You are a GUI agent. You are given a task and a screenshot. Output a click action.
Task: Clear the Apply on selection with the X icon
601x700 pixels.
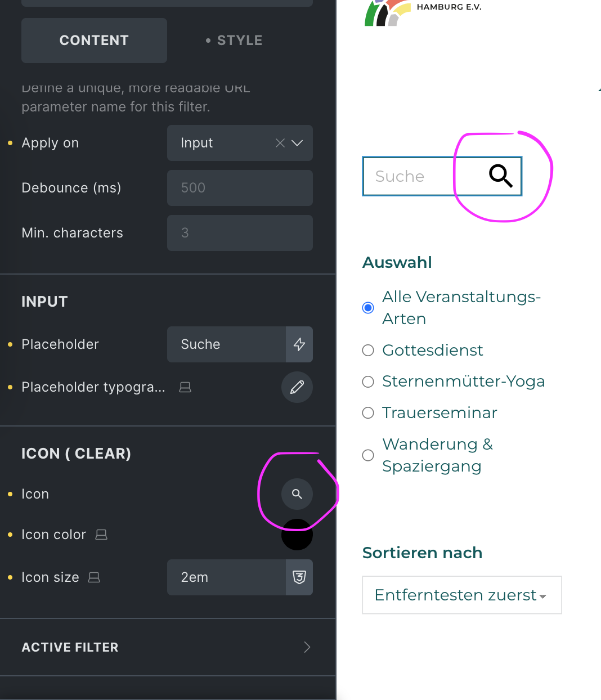(280, 143)
